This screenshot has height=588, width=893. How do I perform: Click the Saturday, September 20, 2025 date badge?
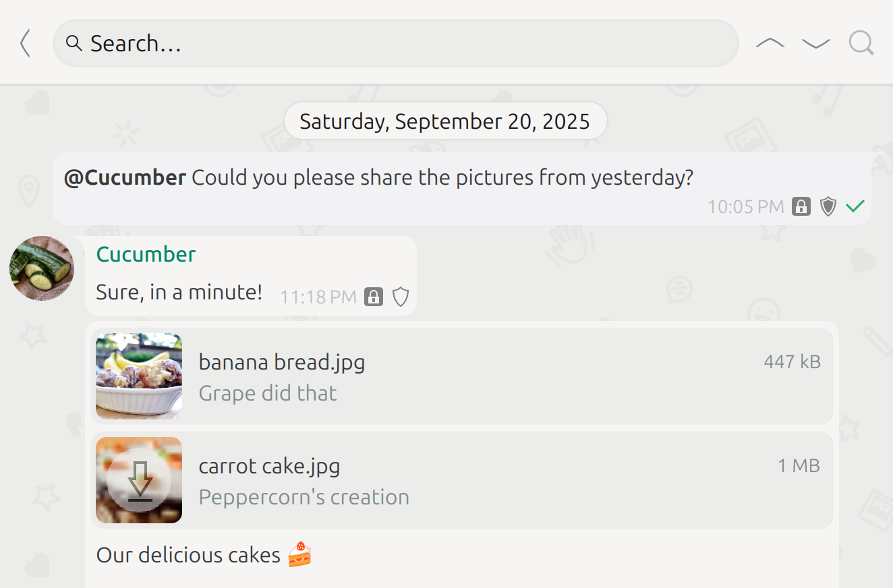(x=445, y=121)
